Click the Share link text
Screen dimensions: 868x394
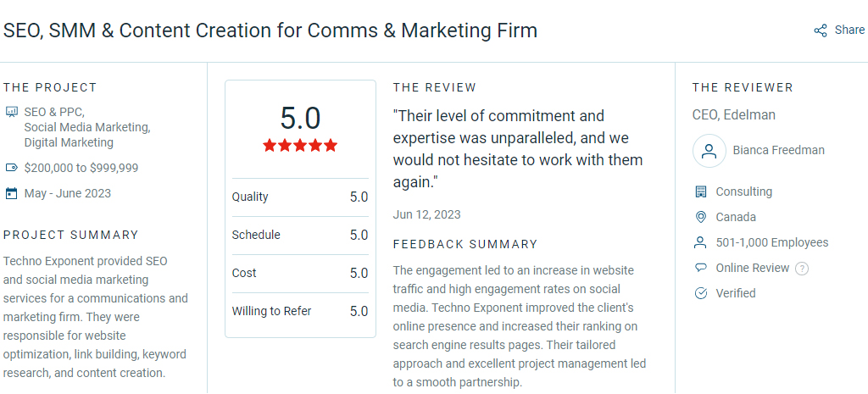click(849, 30)
